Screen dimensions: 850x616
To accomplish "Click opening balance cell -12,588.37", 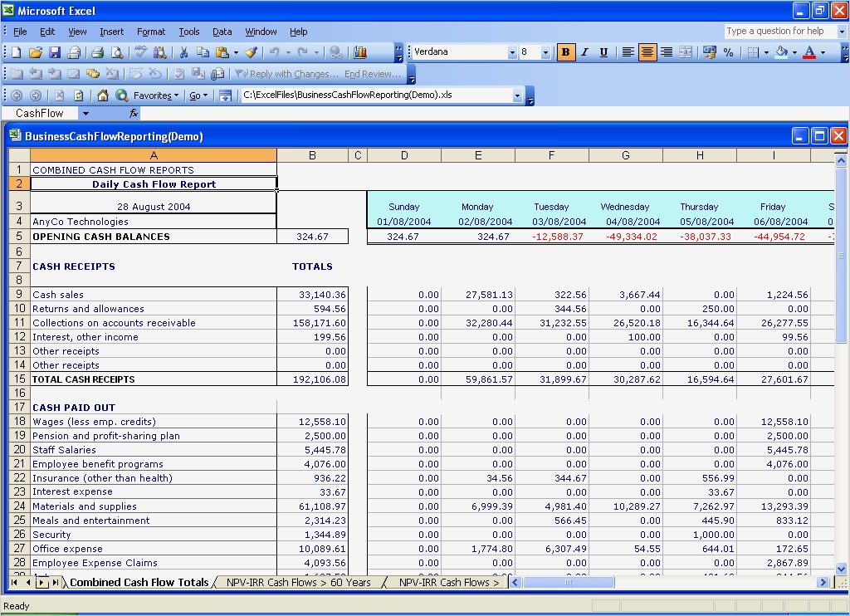I will coord(551,237).
